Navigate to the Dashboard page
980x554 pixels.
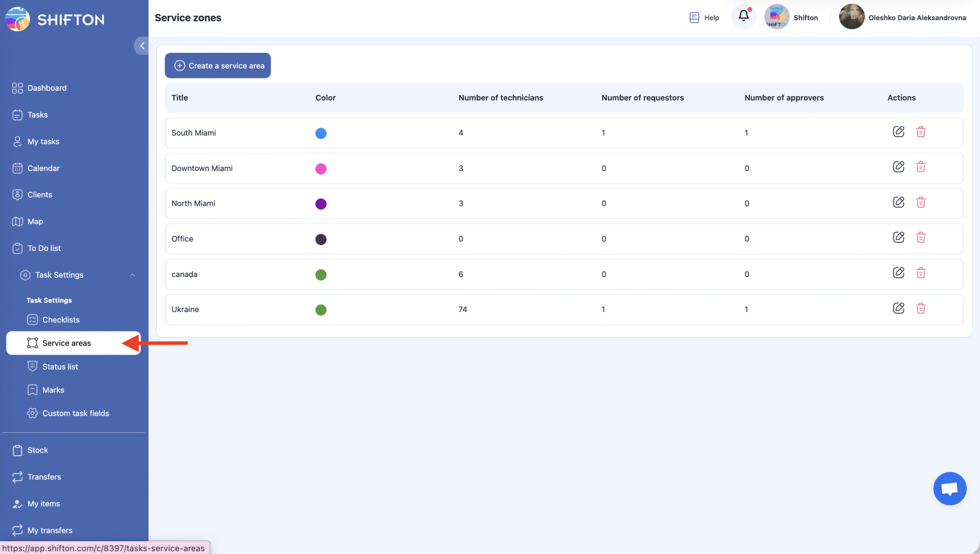[47, 88]
